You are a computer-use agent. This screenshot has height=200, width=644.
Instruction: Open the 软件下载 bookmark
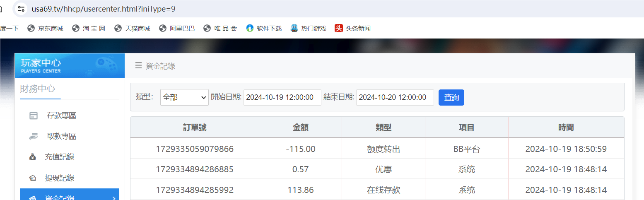(264, 29)
